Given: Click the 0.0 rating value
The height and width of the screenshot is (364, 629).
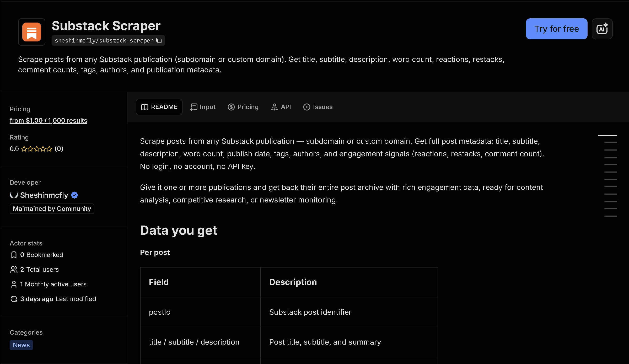Looking at the screenshot, I should tap(14, 149).
